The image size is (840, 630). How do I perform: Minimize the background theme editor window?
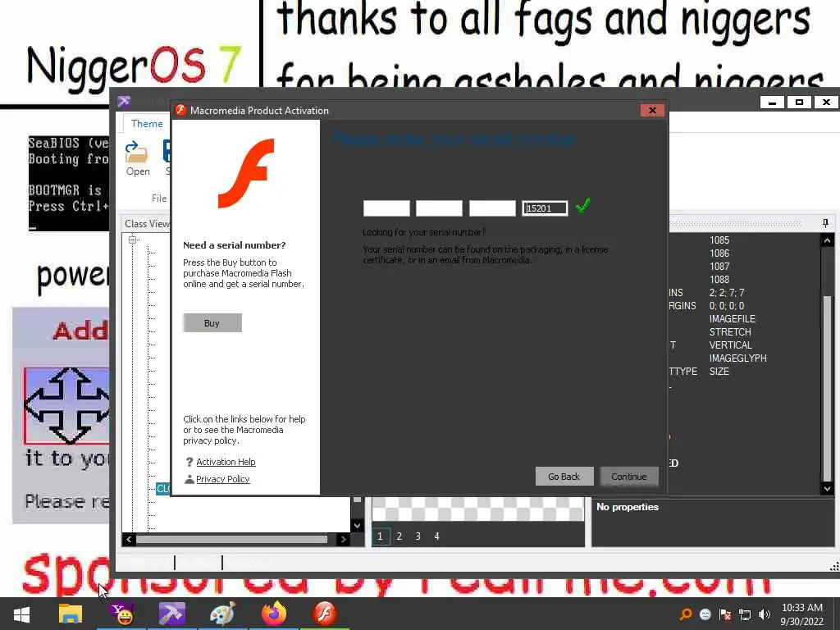tap(772, 103)
